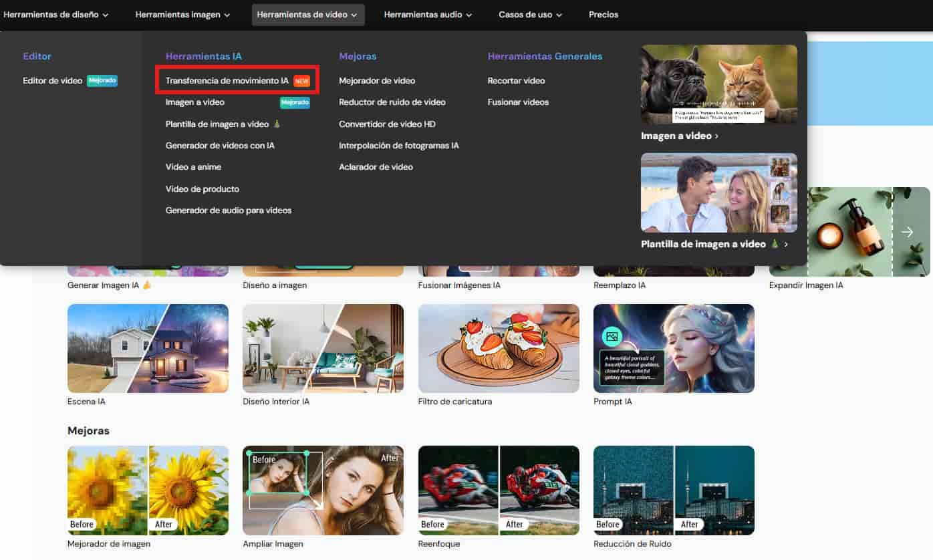This screenshot has height=560, width=933.
Task: Follow the bold Plantilla de imagen a video link
Action: pyautogui.click(x=714, y=245)
